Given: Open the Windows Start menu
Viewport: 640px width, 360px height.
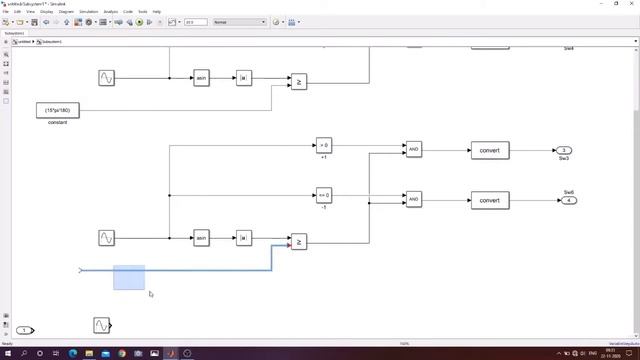Looking at the screenshot, I should click(7, 353).
